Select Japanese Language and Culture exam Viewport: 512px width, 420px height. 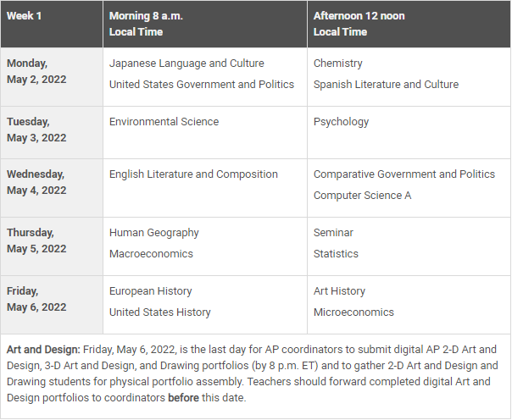point(186,64)
